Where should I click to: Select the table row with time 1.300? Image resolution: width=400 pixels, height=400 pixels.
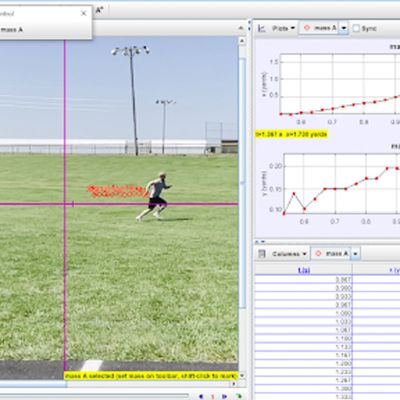[x=328, y=388]
